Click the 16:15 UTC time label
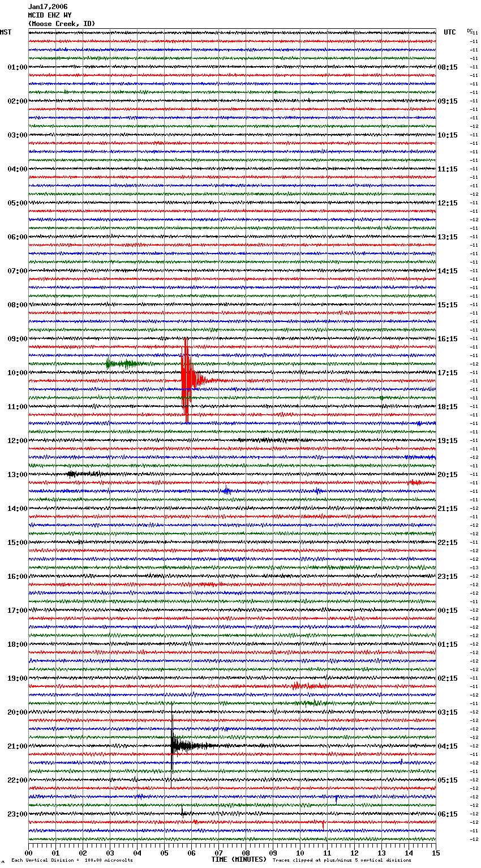 tap(448, 339)
